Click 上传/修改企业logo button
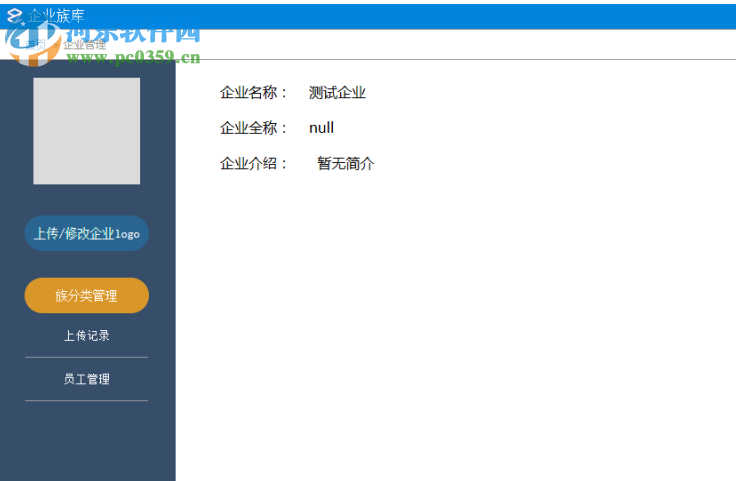Image resolution: width=736 pixels, height=481 pixels. point(87,233)
